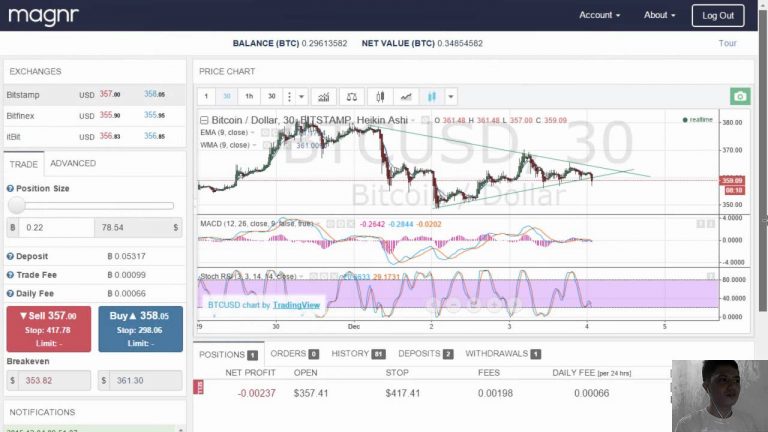Open the EMA (9, close) options arrow

pos(253,133)
